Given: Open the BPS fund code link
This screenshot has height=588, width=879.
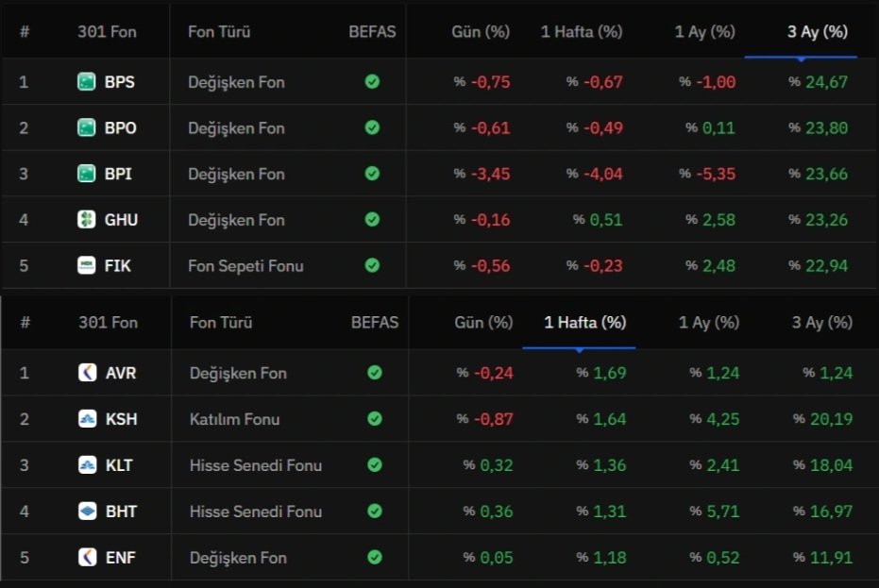Looking at the screenshot, I should (x=119, y=82).
